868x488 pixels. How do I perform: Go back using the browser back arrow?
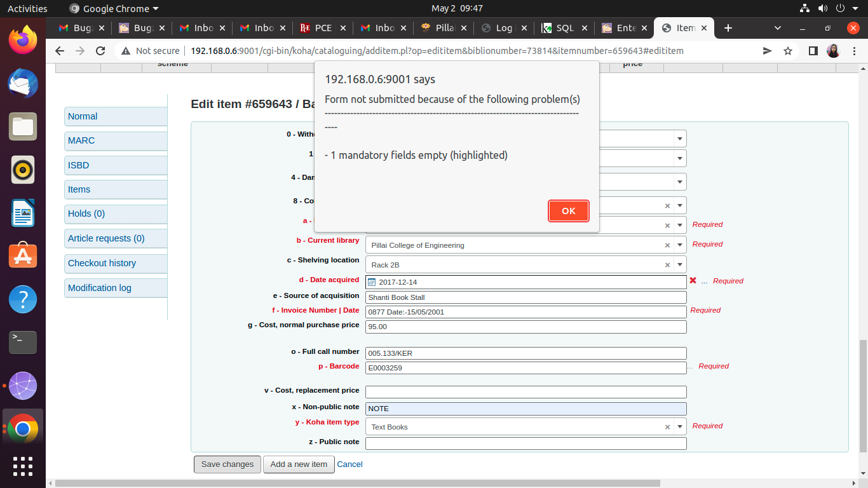(60, 51)
